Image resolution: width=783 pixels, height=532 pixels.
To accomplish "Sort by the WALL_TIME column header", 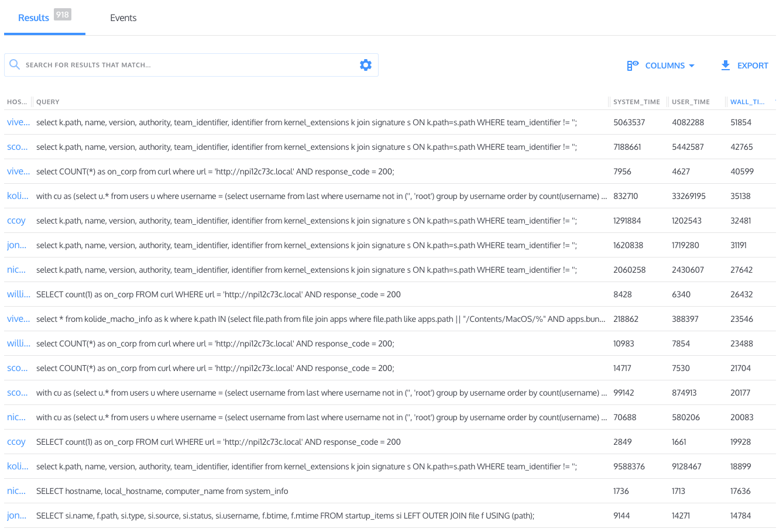I will coord(747,102).
